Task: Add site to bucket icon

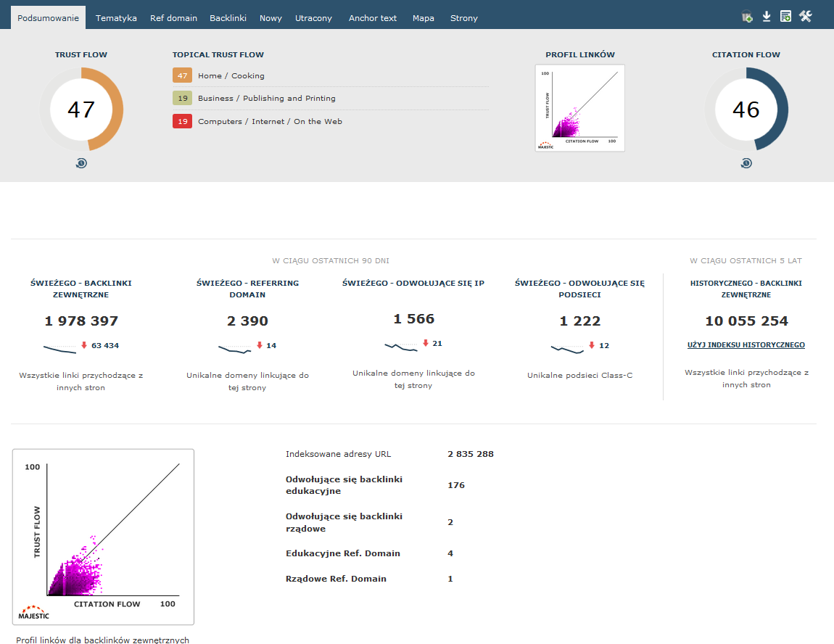Action: (747, 17)
